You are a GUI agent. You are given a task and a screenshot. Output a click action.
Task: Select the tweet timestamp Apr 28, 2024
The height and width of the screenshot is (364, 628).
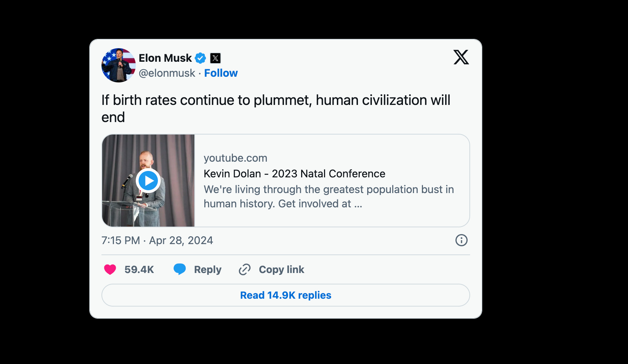[x=181, y=241]
